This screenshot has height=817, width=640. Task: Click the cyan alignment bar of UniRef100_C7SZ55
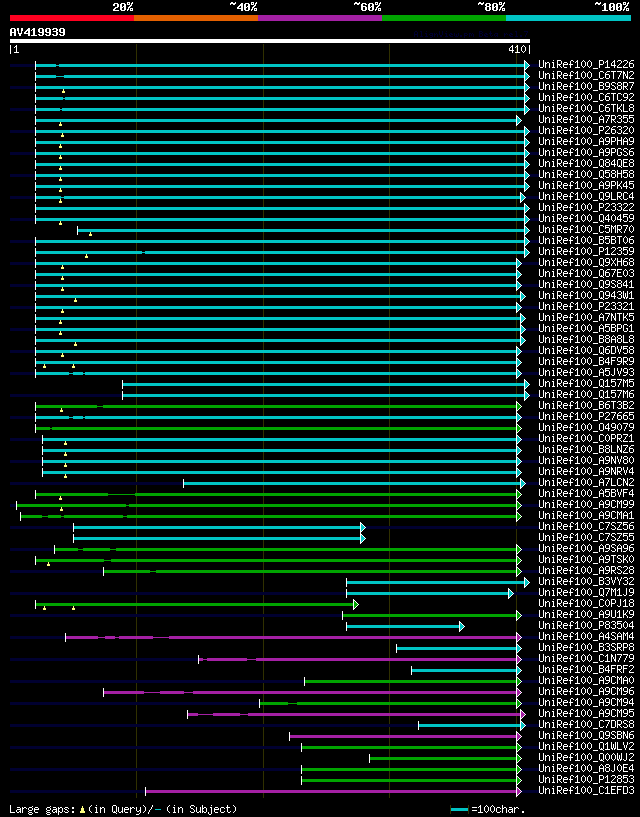[217, 538]
